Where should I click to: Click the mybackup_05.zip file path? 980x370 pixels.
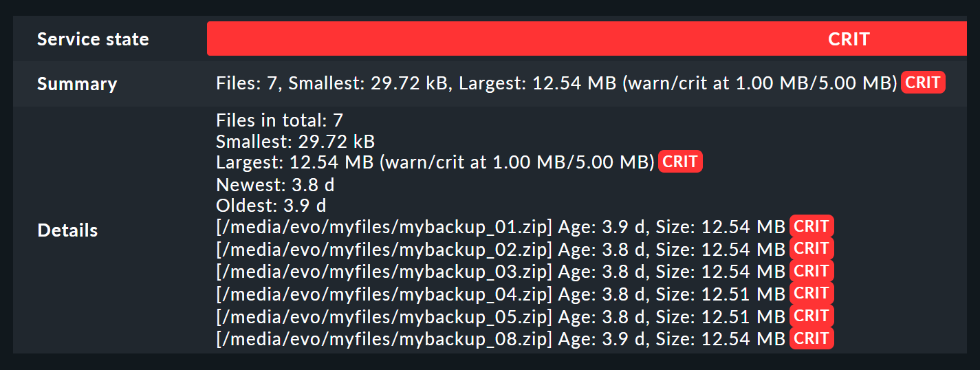pyautogui.click(x=384, y=316)
